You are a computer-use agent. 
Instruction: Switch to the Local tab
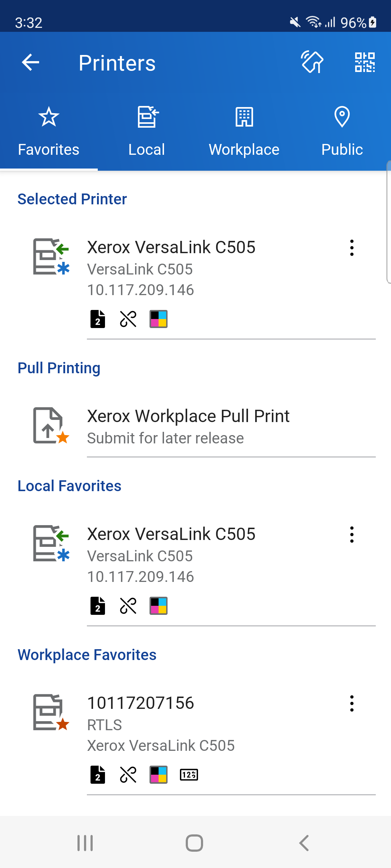[147, 132]
